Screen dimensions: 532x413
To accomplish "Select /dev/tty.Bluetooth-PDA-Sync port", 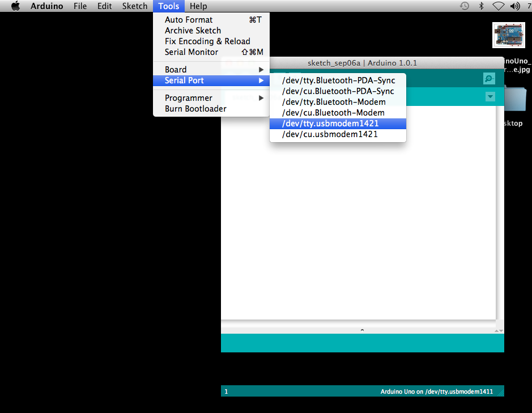I will 338,80.
